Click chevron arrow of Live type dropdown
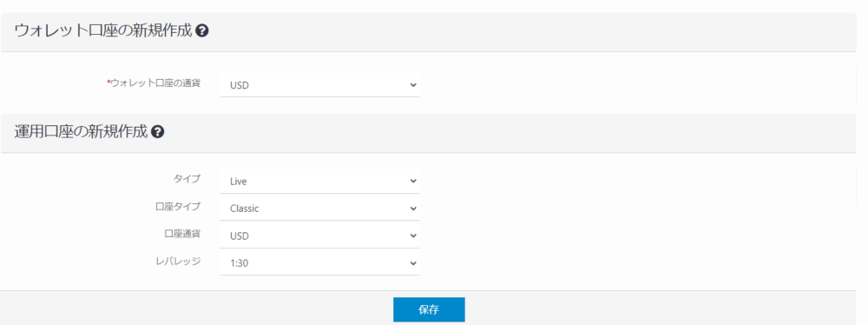This screenshot has height=325, width=868. point(412,181)
